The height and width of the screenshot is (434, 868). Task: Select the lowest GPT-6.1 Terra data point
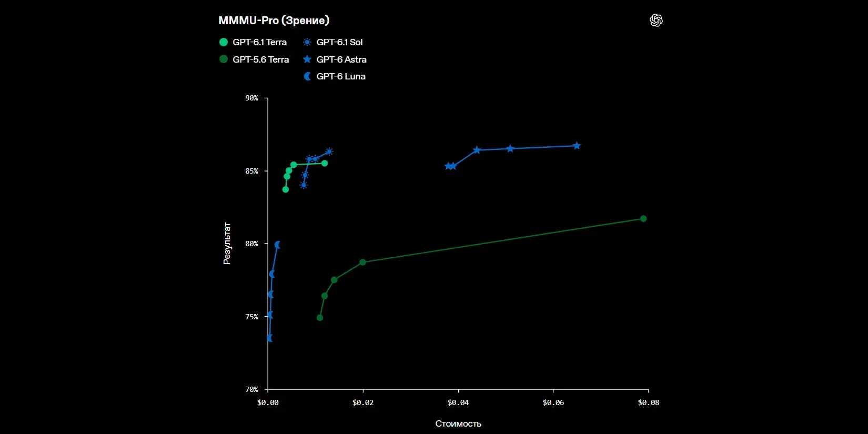pos(286,189)
